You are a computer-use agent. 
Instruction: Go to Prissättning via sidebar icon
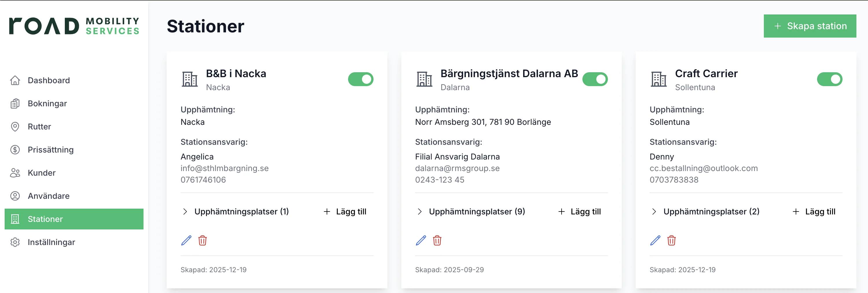tap(51, 150)
